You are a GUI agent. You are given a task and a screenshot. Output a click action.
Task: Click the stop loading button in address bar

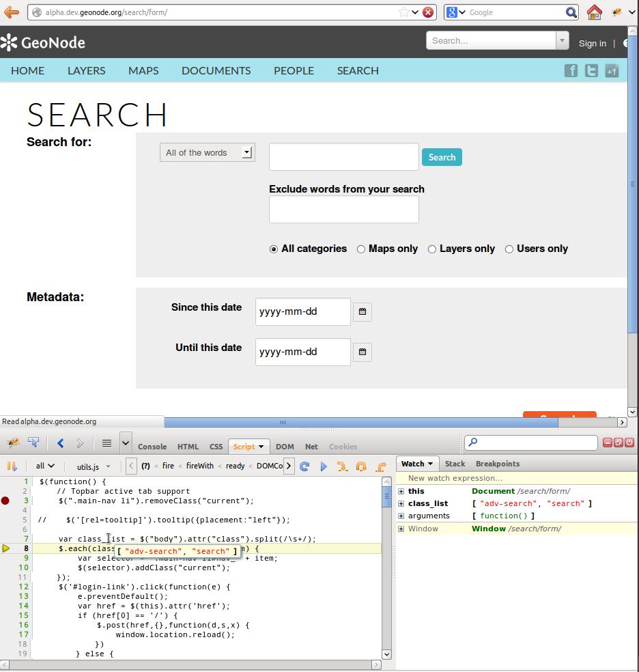click(428, 12)
